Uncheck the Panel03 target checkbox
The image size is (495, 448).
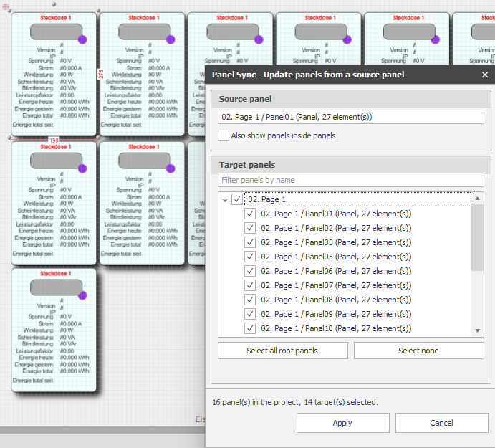tap(250, 243)
